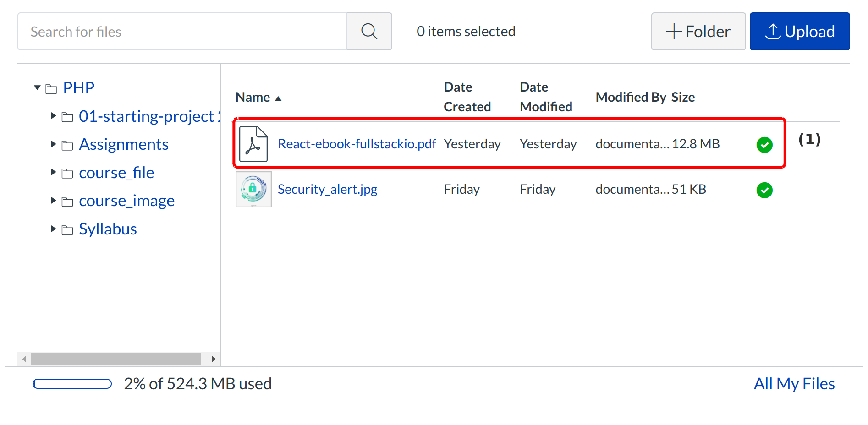Click the right arrow of horizontal scrollbar
The height and width of the screenshot is (425, 868).
[214, 359]
